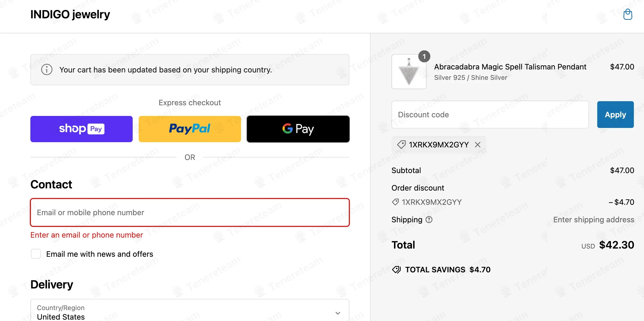
Task: Click the shipping help question mark icon
Action: tap(429, 220)
